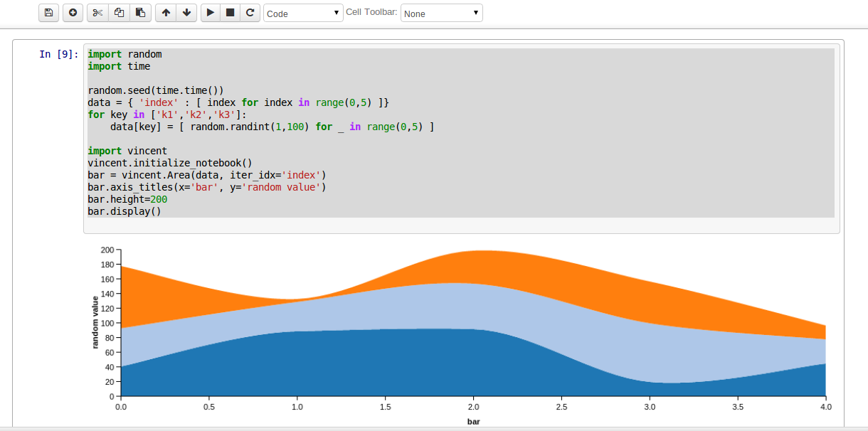Click the 0.5 x-axis tick label

(209, 408)
